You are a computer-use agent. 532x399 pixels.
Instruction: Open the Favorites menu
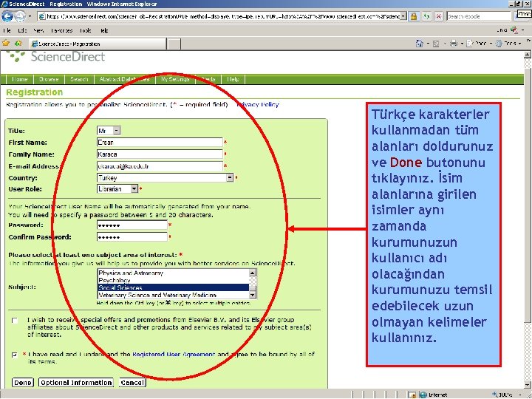pos(62,30)
